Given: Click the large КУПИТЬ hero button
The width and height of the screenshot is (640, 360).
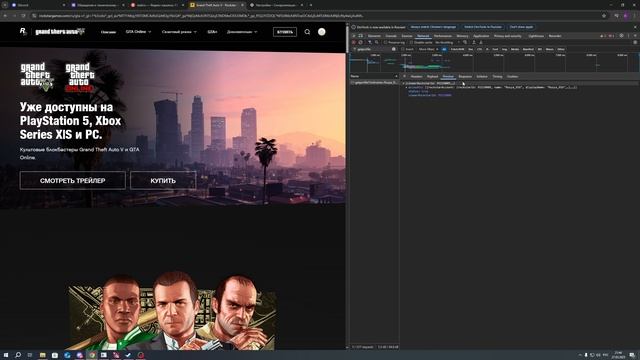Looking at the screenshot, I should (x=163, y=180).
